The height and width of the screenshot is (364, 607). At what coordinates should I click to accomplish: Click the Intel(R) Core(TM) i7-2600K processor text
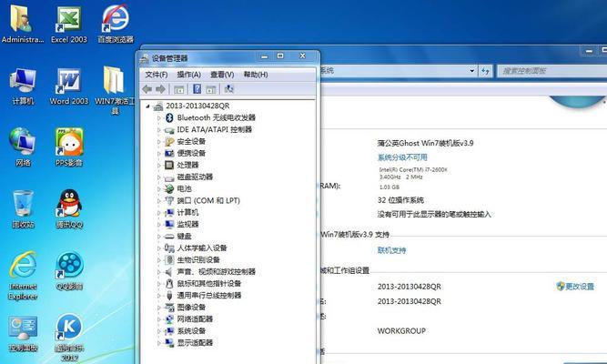click(413, 169)
